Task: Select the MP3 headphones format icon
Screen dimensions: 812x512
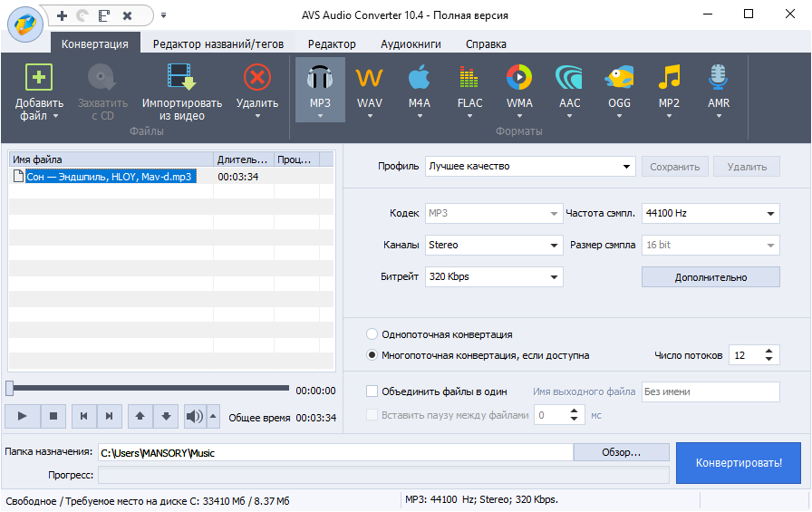Action: (x=320, y=78)
